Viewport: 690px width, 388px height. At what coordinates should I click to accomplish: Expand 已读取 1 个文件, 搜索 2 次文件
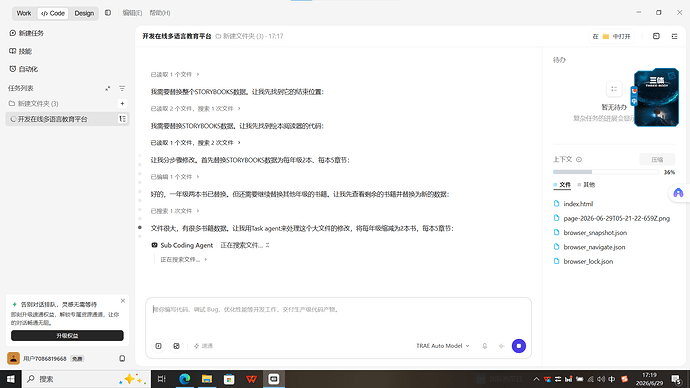pyautogui.click(x=195, y=143)
